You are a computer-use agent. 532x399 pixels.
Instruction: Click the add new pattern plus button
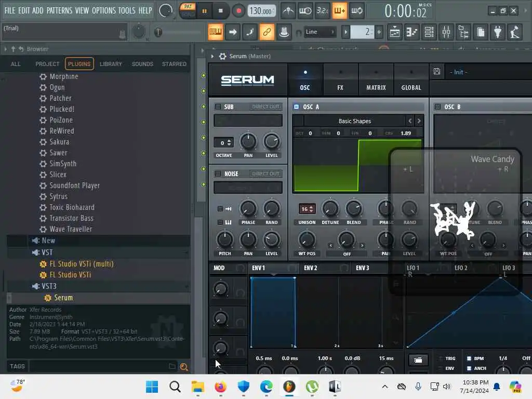[x=379, y=32]
